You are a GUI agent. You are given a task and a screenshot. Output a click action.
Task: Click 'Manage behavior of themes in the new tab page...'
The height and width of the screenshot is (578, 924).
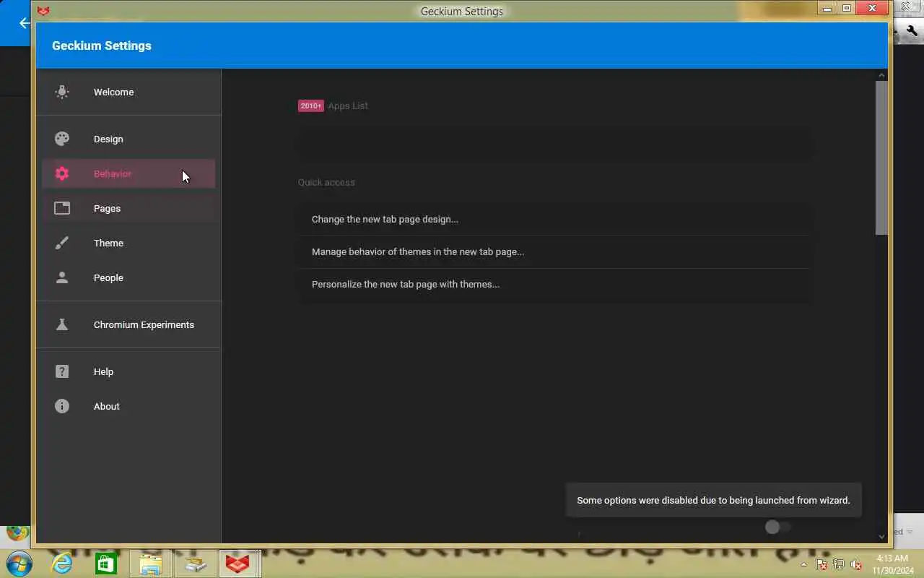[554, 251]
